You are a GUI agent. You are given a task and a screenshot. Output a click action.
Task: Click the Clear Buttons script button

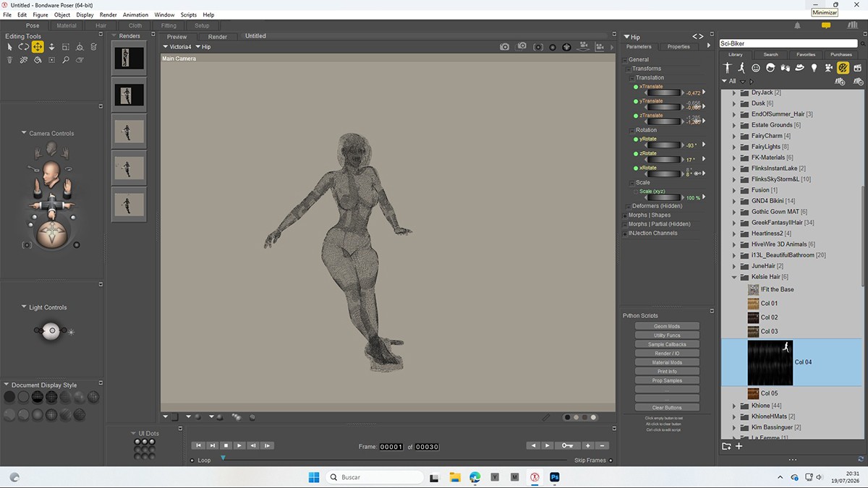coord(667,408)
